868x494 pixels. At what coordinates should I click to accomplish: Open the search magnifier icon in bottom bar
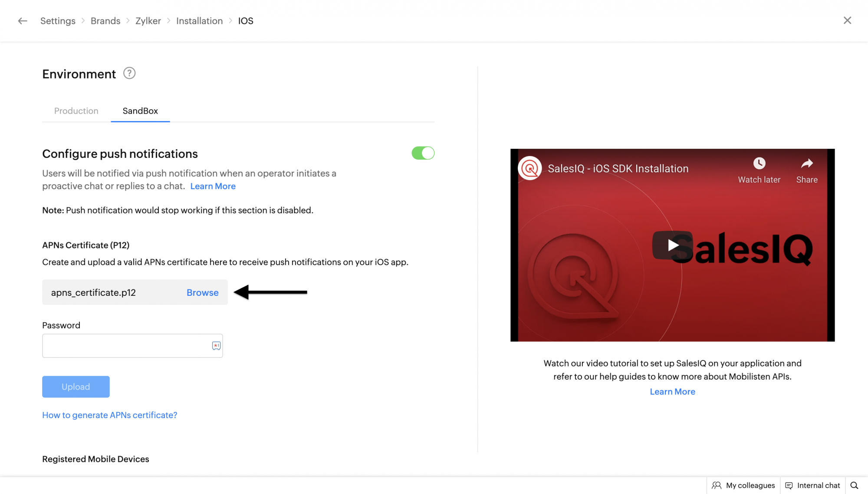click(854, 485)
